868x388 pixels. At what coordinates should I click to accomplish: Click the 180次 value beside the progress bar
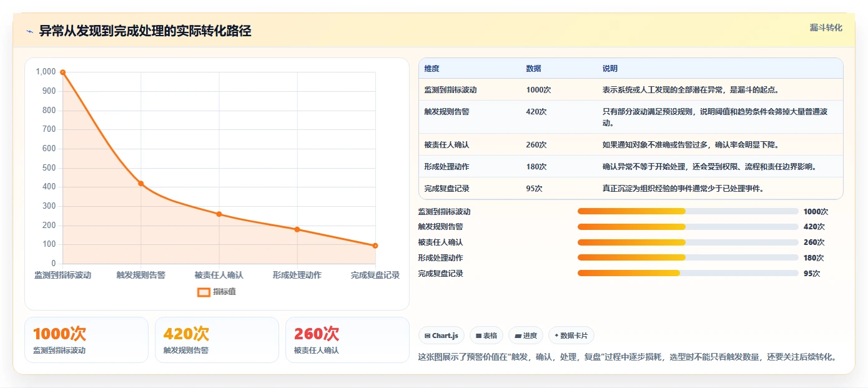[814, 258]
